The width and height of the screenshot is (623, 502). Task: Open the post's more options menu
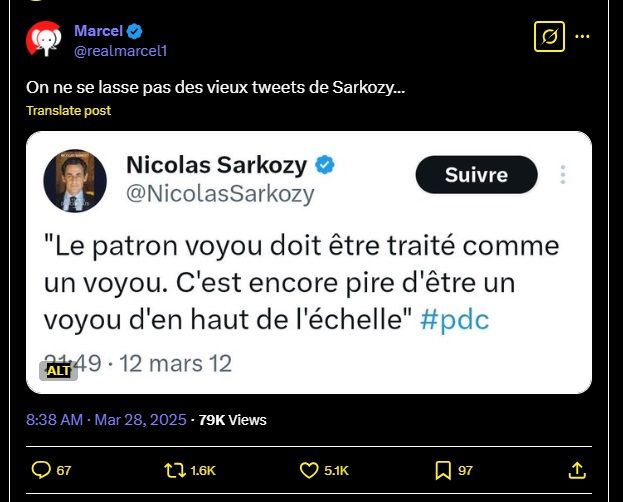[x=583, y=38]
